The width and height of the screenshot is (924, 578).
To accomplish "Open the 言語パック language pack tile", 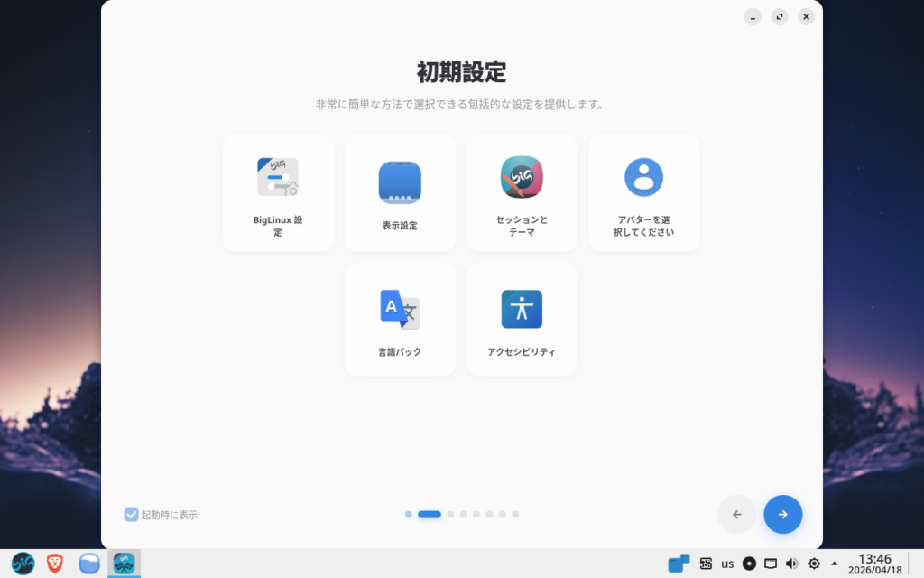I will click(x=400, y=320).
